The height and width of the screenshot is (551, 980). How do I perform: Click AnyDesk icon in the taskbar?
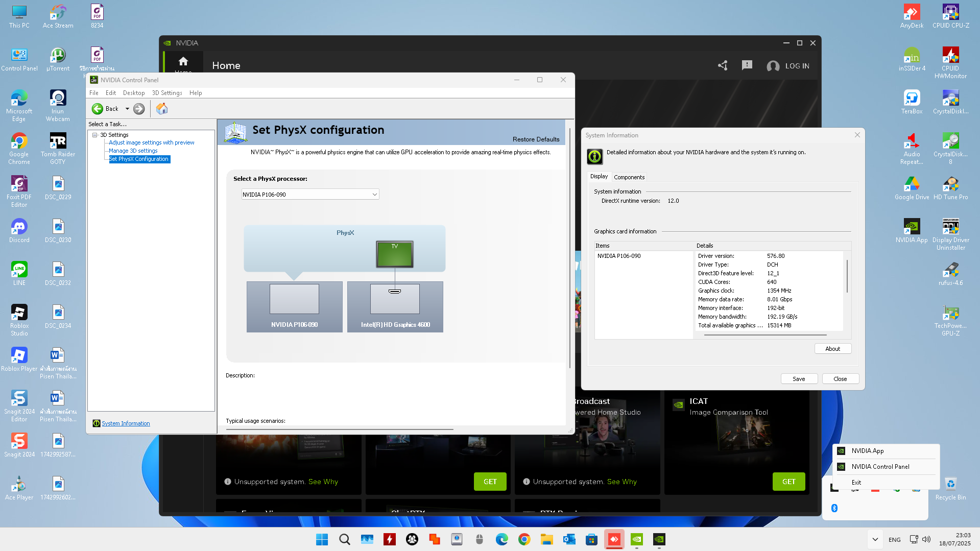pos(614,539)
